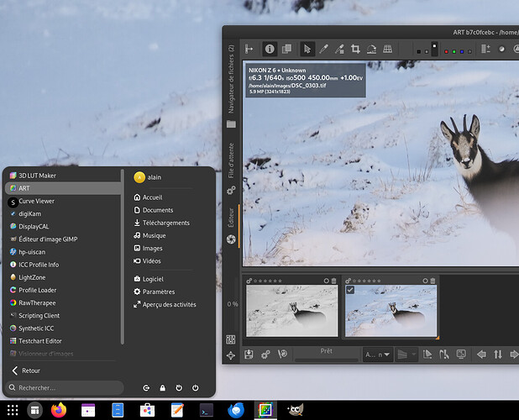Click the power off icon in menu
Image resolution: width=519 pixels, height=420 pixels.
pos(196,388)
